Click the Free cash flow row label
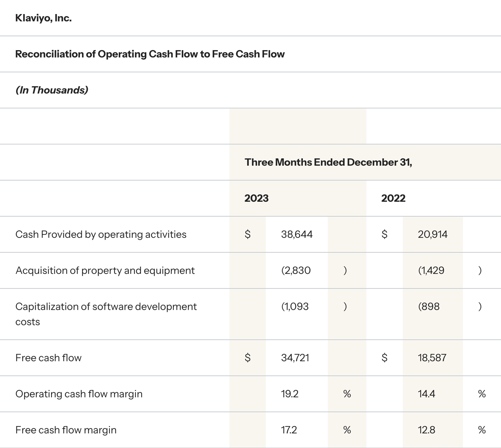Viewport: 501px width, 448px height. click(48, 358)
